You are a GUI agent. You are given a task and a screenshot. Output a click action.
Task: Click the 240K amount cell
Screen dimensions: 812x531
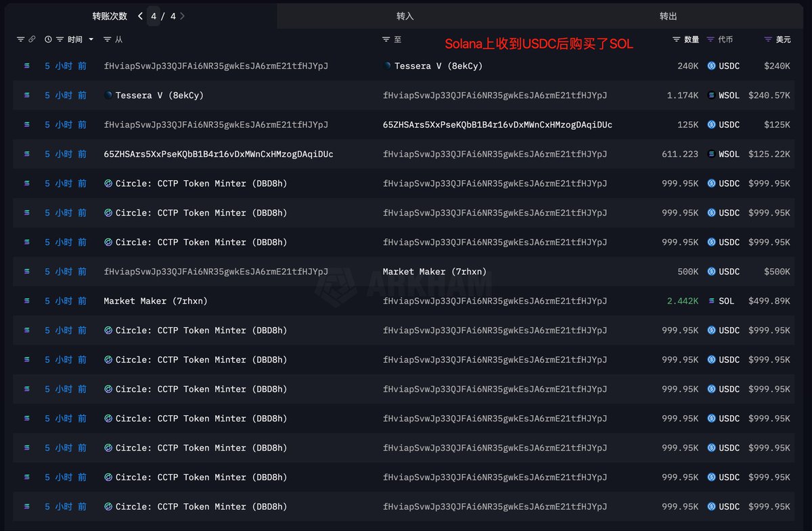[687, 66]
